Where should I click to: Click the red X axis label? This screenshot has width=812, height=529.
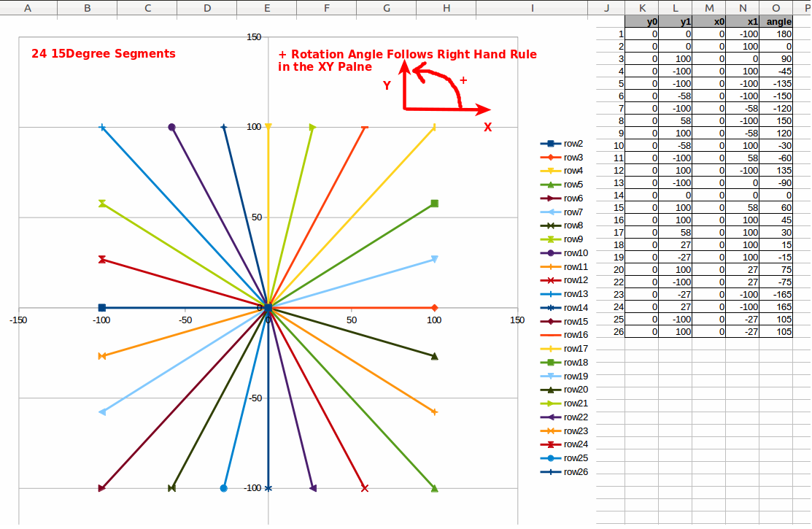click(487, 128)
